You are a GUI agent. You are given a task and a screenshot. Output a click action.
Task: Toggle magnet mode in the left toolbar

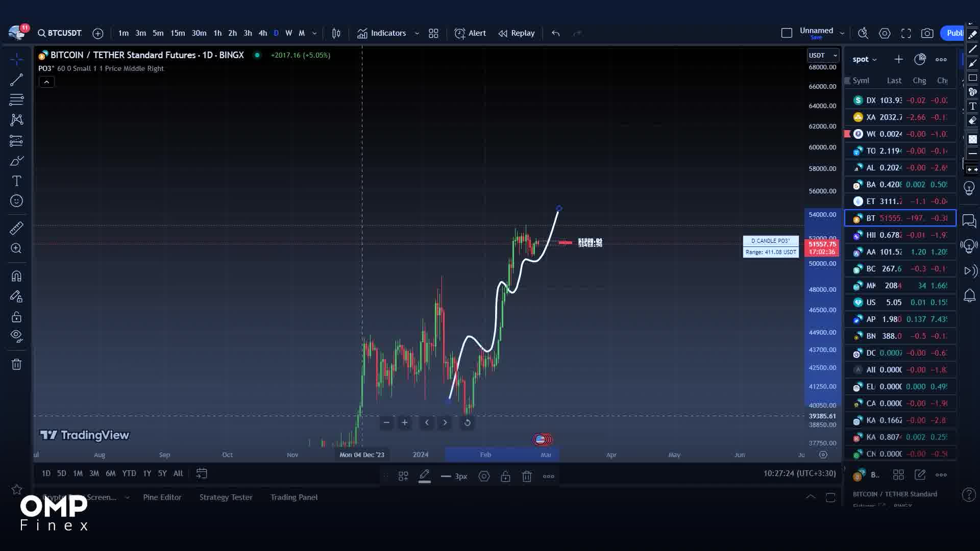tap(17, 275)
